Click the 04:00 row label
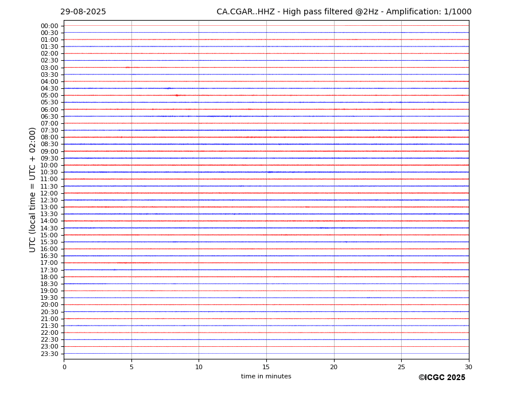This screenshot has width=532, height=399. coord(49,82)
